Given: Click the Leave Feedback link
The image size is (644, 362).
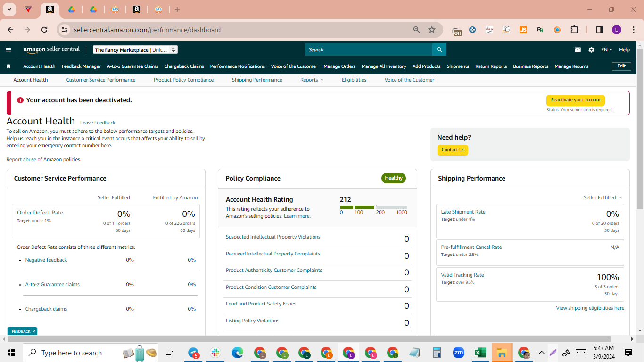Looking at the screenshot, I should [x=98, y=123].
